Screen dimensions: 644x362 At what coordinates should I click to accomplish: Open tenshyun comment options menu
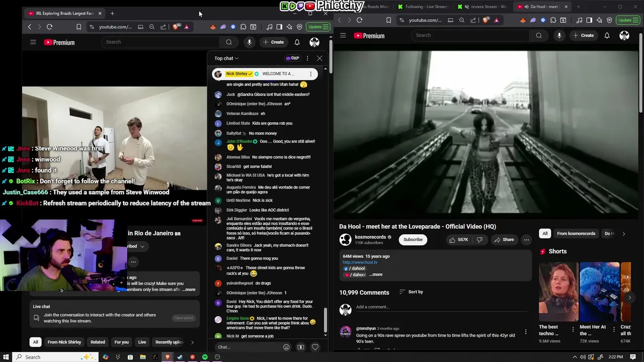point(526,332)
